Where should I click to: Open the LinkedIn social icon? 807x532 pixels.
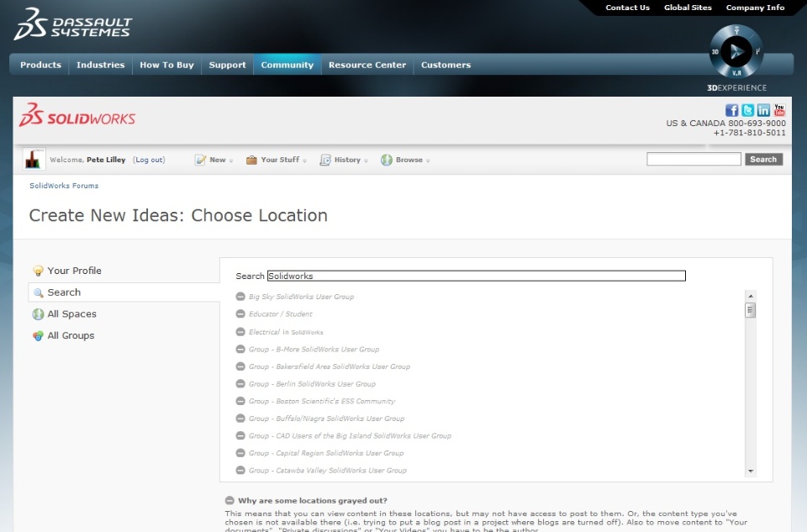point(763,110)
